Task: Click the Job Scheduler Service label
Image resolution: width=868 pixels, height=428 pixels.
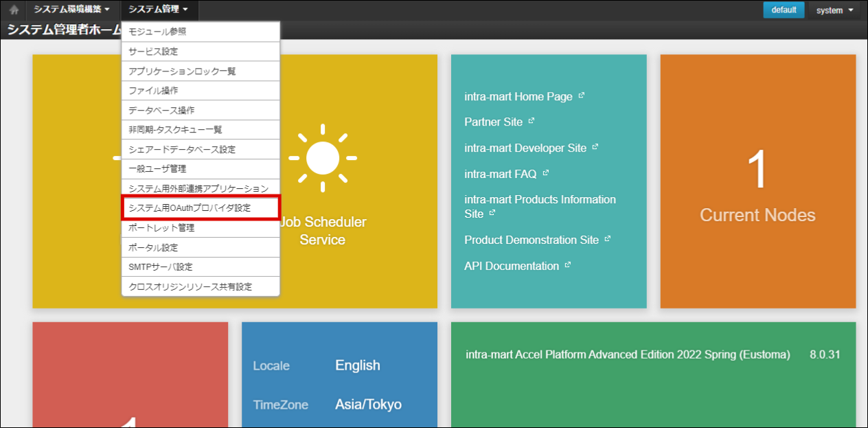Action: click(323, 231)
